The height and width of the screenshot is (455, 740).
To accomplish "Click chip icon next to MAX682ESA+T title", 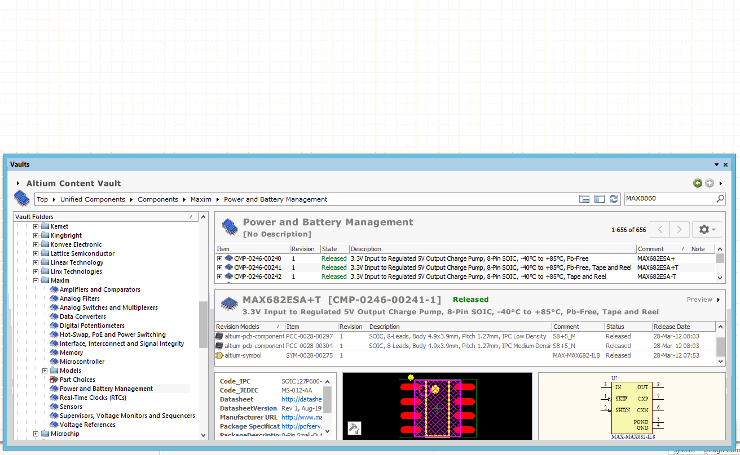I will tap(229, 303).
